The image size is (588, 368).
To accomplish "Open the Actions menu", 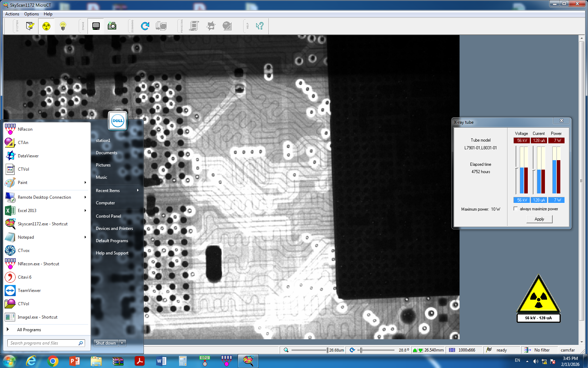I will 12,14.
